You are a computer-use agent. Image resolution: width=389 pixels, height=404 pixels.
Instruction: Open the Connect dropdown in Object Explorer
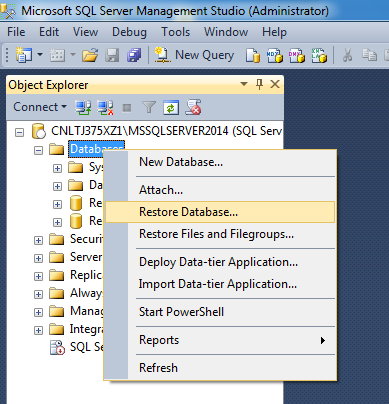tap(40, 107)
